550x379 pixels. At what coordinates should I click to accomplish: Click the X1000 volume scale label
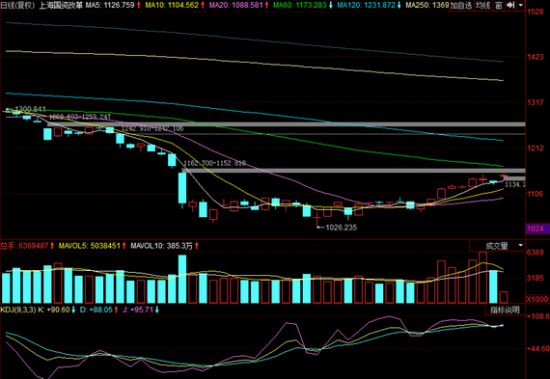(x=537, y=299)
